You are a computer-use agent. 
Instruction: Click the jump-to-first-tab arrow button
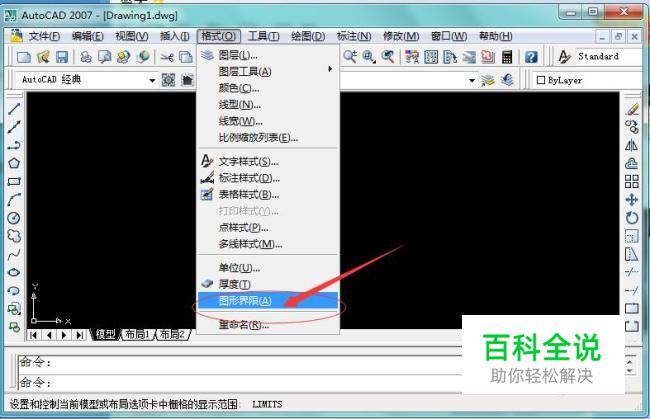tap(34, 335)
